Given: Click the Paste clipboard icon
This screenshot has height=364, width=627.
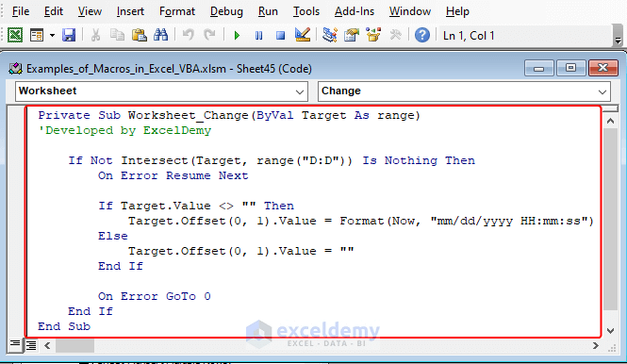Looking at the screenshot, I should pos(139,35).
